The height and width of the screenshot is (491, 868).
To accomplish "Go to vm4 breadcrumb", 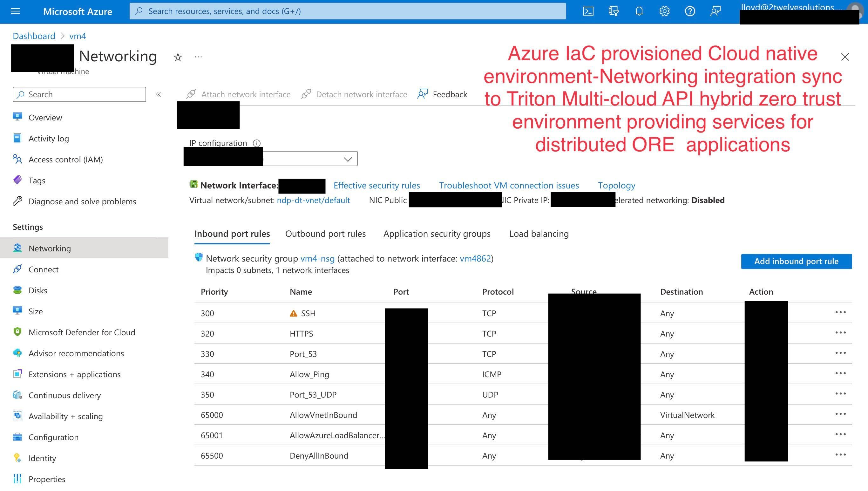I will [78, 36].
